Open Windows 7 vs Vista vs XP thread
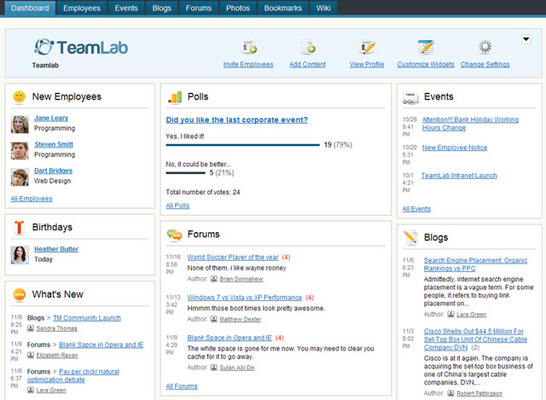This screenshot has height=400, width=546. (x=244, y=298)
